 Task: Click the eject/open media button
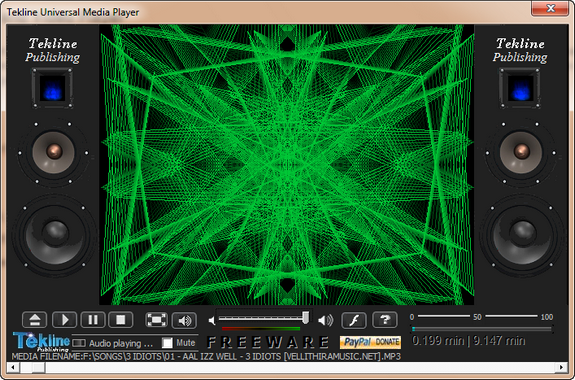point(34,320)
